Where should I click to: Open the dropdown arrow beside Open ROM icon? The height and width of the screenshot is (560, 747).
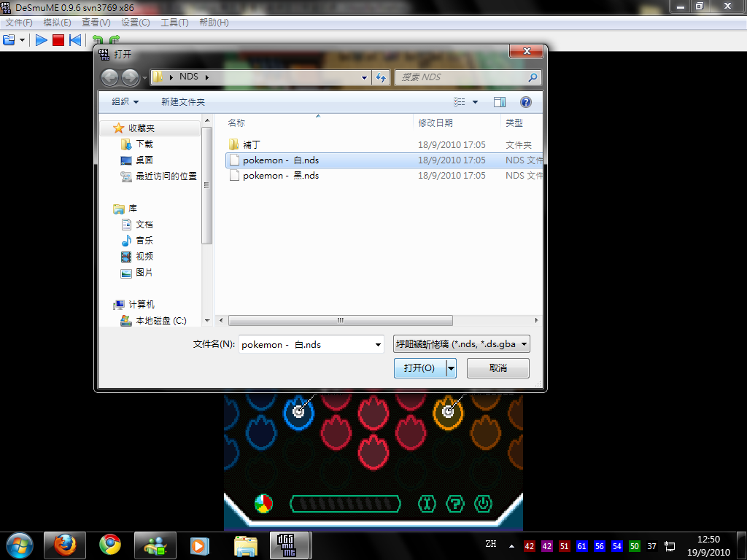click(22, 40)
